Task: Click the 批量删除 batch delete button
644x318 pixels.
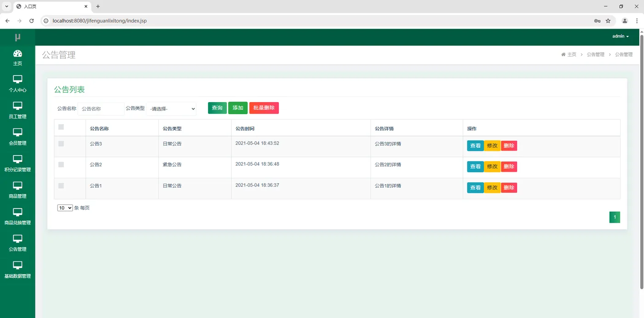Action: (264, 108)
